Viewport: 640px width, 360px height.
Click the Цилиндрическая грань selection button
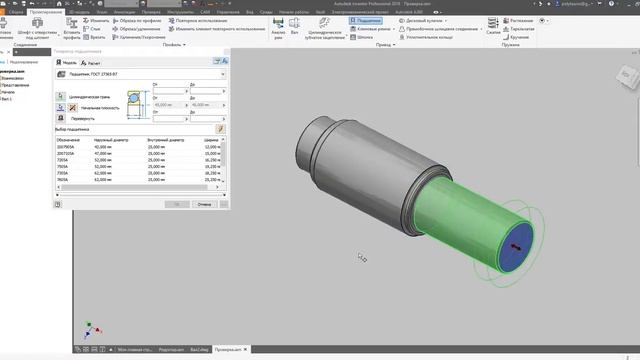coord(60,96)
